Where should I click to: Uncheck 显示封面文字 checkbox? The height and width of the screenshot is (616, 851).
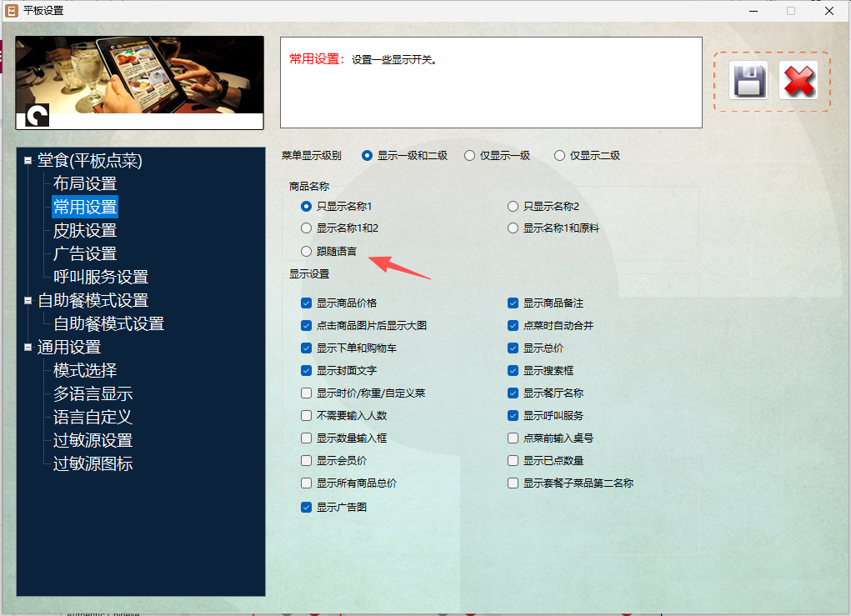click(x=306, y=371)
